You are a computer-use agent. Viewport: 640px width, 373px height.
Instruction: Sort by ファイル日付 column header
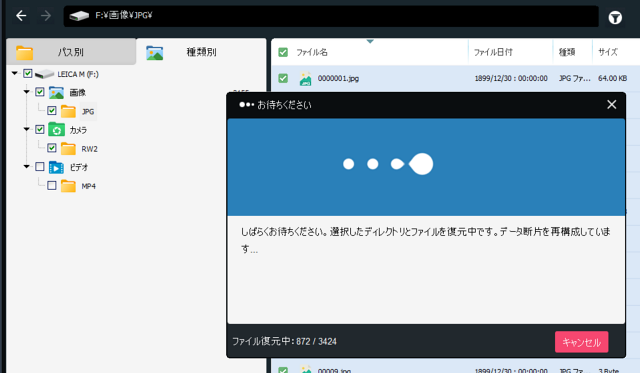493,52
